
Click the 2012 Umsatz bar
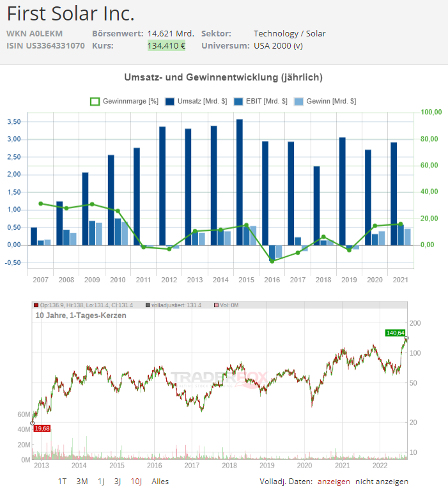coord(162,186)
